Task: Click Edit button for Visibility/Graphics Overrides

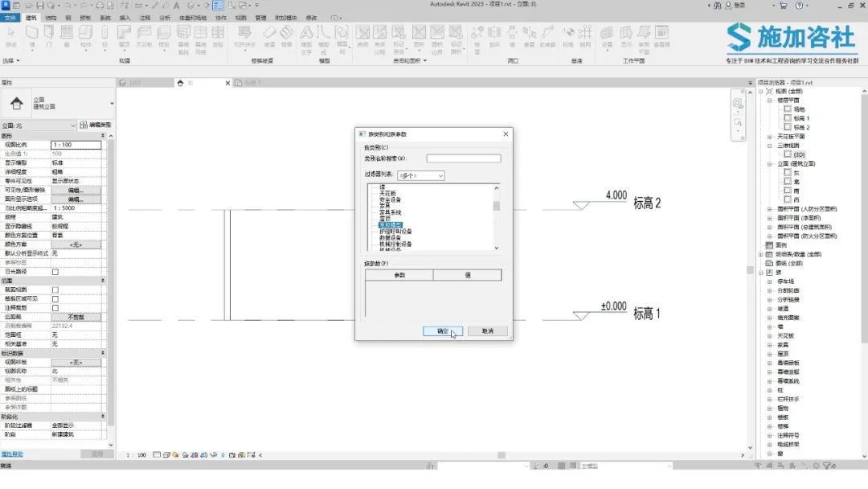Action: [76, 191]
